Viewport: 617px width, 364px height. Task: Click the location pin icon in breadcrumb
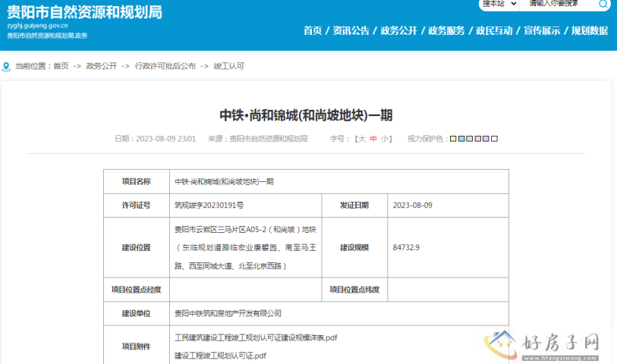[x=6, y=67]
